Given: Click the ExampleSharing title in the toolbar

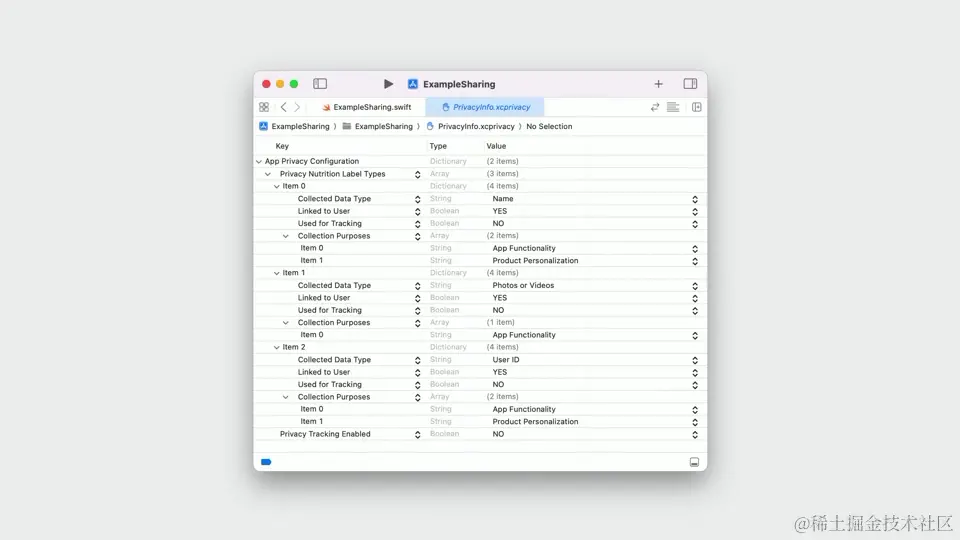Looking at the screenshot, I should [459, 84].
